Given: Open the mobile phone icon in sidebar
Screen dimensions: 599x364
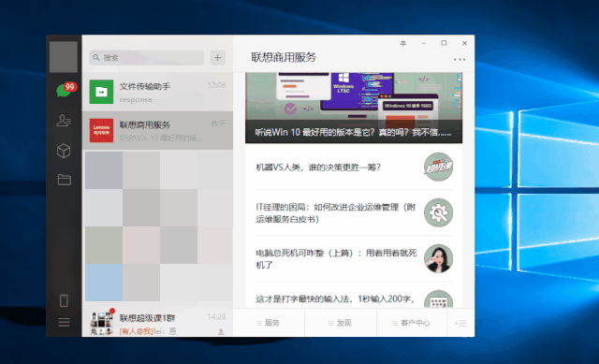Looking at the screenshot, I should click(64, 300).
